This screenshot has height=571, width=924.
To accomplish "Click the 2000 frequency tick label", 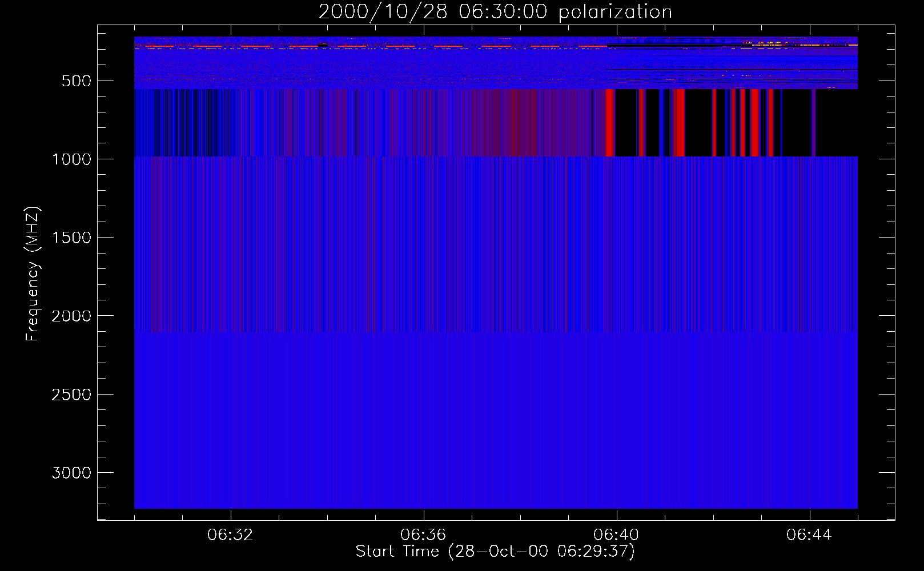I will (x=71, y=316).
